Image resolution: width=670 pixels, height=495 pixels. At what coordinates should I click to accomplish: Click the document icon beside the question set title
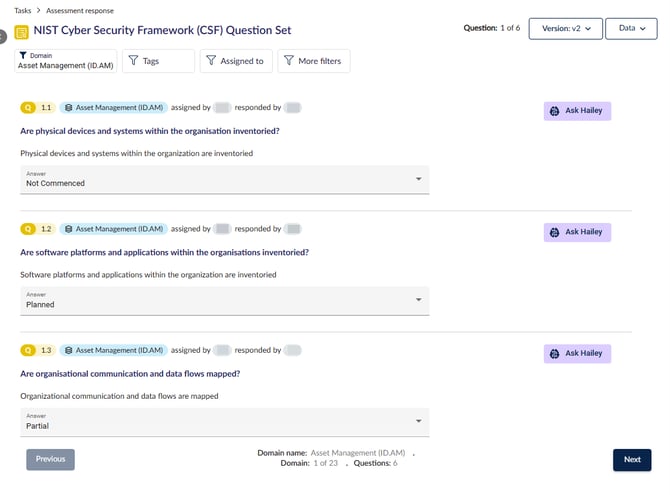coord(23,30)
